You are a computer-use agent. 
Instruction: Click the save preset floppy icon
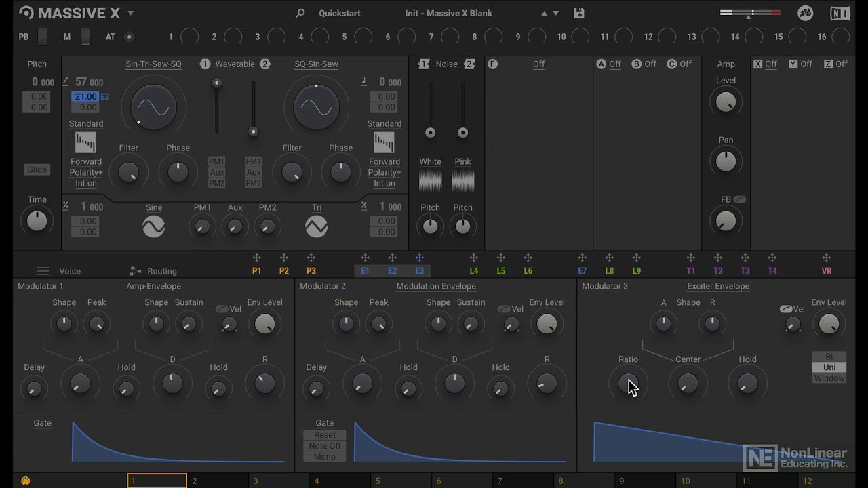click(578, 13)
